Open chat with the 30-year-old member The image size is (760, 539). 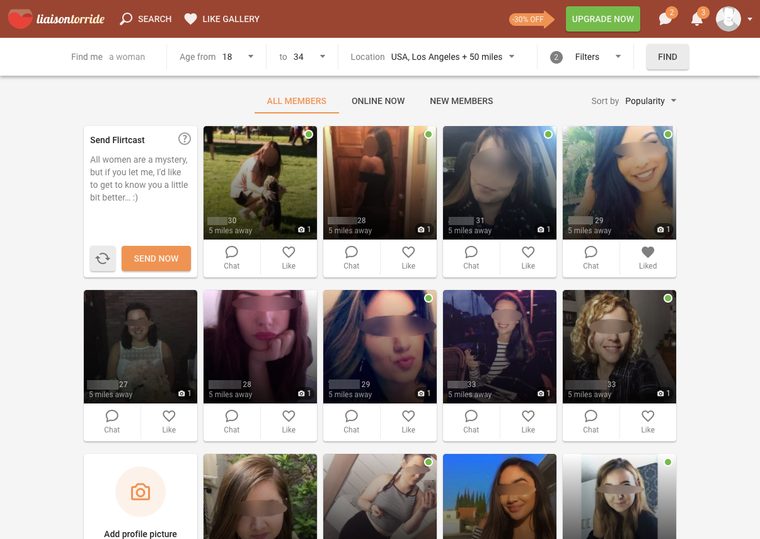click(x=232, y=258)
